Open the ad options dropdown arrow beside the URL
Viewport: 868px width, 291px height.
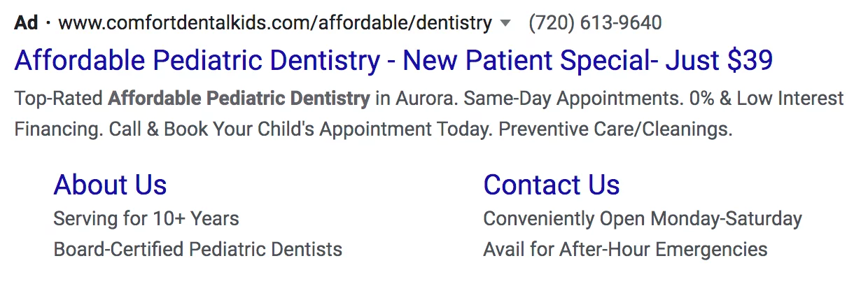pyautogui.click(x=505, y=24)
